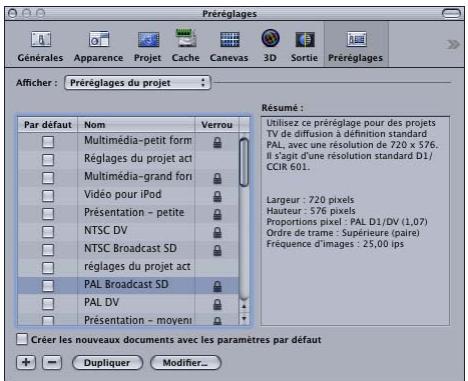Click lock icon for PAL Broadcast SD
Screen dimensions: 468x381
pyautogui.click(x=217, y=286)
